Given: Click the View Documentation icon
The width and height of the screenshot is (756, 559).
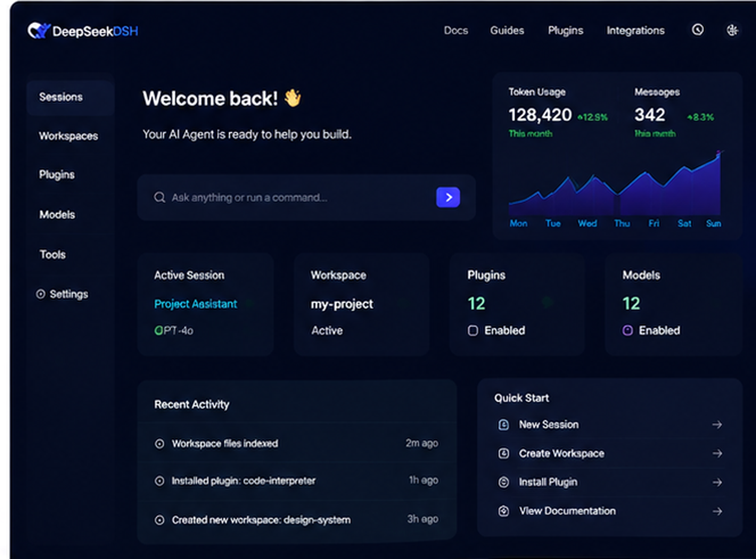Looking at the screenshot, I should coord(504,511).
